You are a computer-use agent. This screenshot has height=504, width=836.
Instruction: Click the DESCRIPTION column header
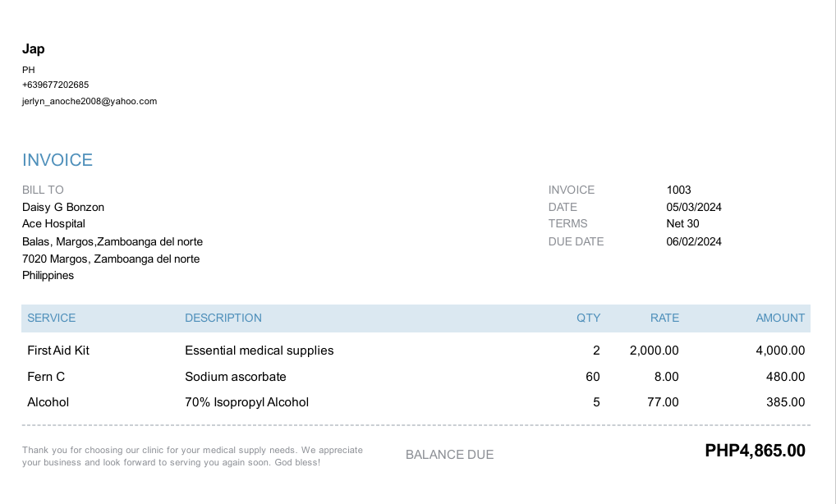pyautogui.click(x=223, y=318)
